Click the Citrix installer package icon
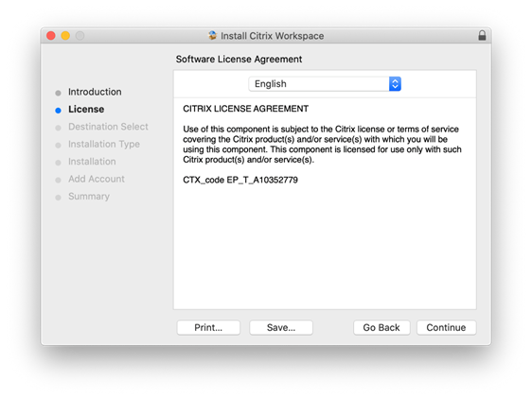 (212, 35)
